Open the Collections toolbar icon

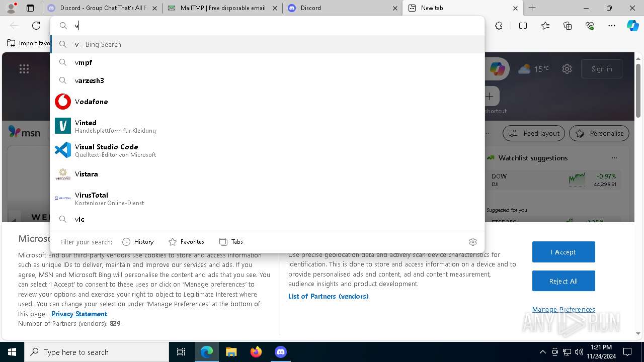pos(568,26)
